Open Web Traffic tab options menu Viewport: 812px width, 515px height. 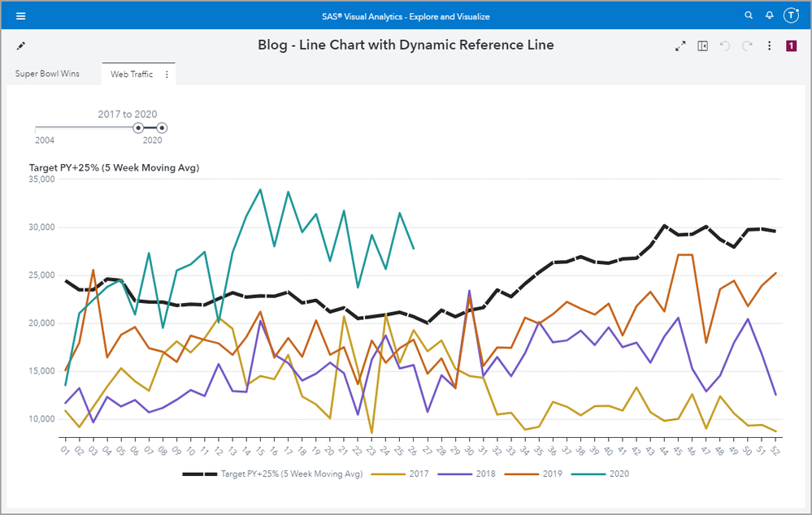[x=167, y=75]
